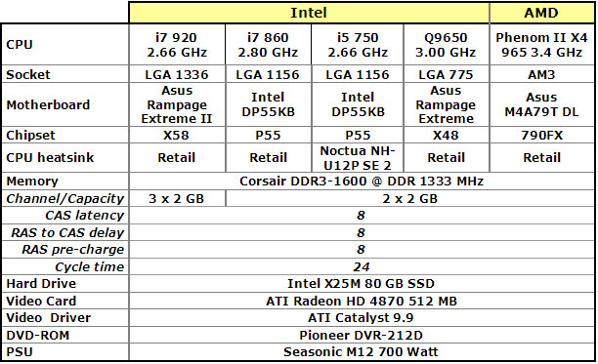This screenshot has height=364, width=598.
Task: Click the Intel X25M 80 GB SSD cell
Action: pos(362,283)
